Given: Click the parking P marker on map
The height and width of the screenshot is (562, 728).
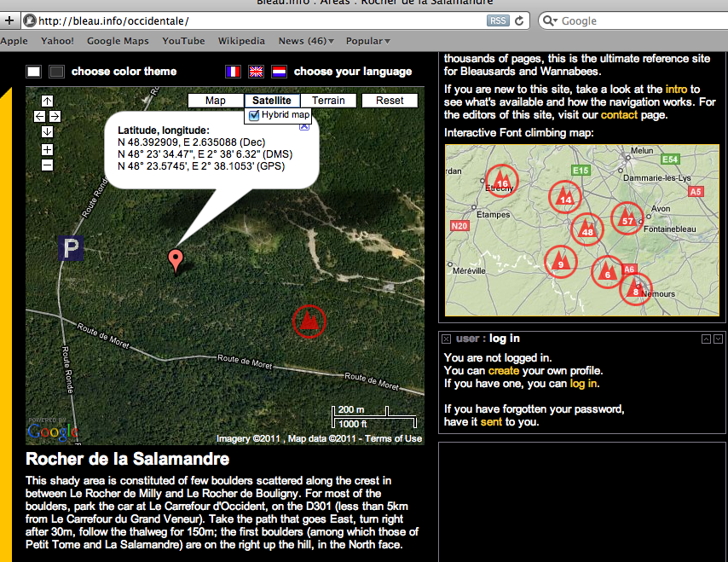Looking at the screenshot, I should pos(71,248).
